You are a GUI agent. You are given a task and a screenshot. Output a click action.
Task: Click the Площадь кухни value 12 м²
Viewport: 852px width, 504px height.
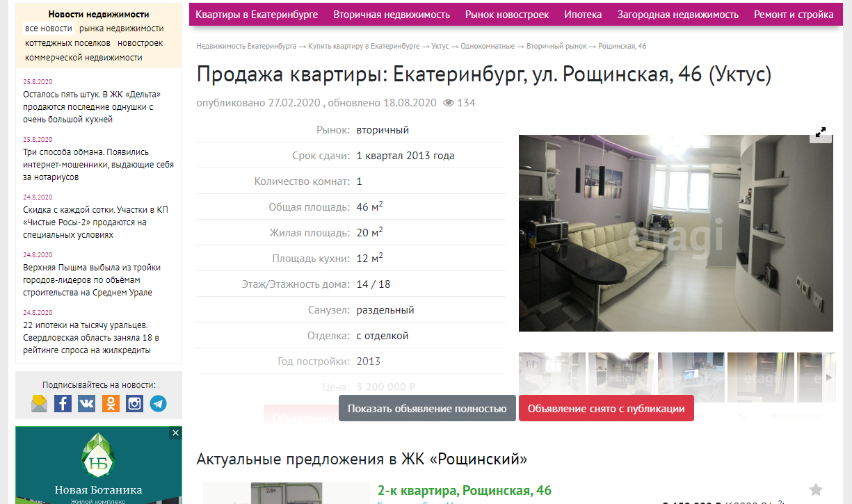[370, 258]
